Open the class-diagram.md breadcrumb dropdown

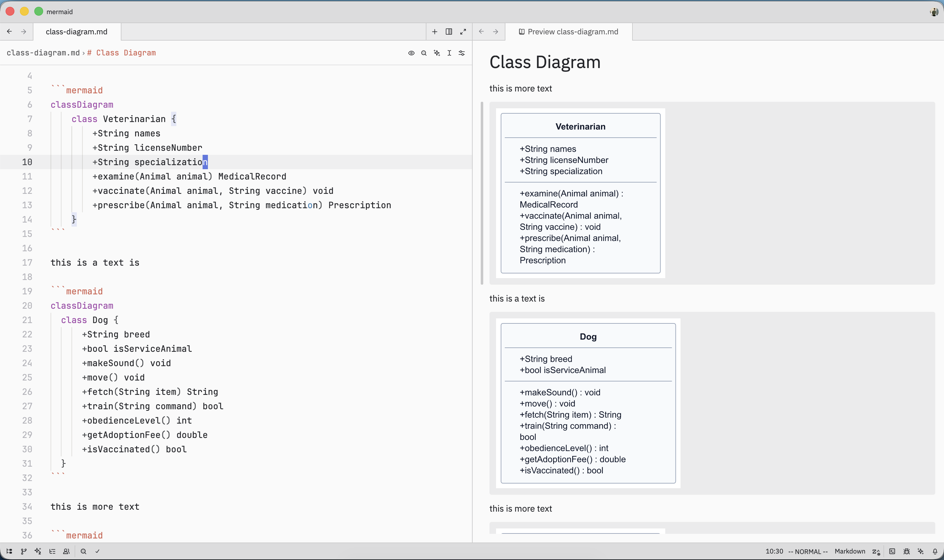[43, 53]
